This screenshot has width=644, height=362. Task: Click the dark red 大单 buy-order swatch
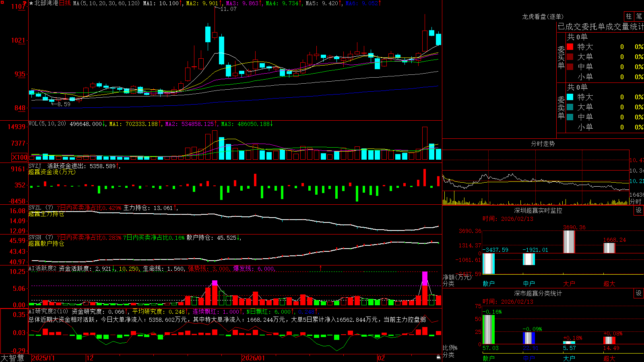[570, 57]
